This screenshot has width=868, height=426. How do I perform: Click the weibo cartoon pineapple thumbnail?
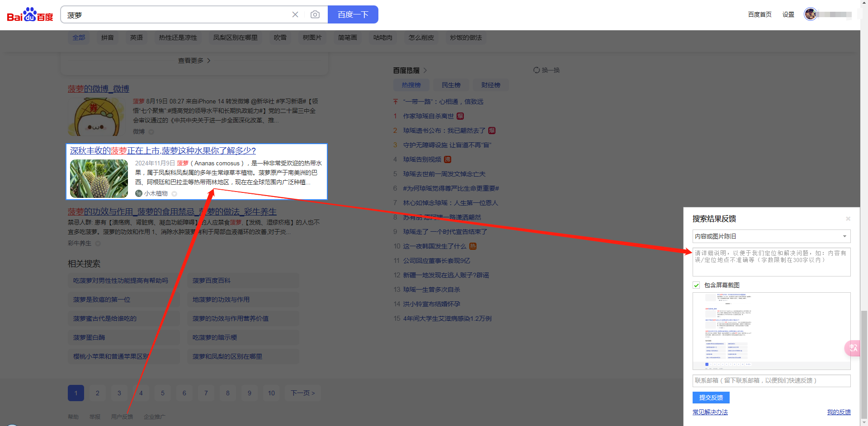tap(96, 117)
